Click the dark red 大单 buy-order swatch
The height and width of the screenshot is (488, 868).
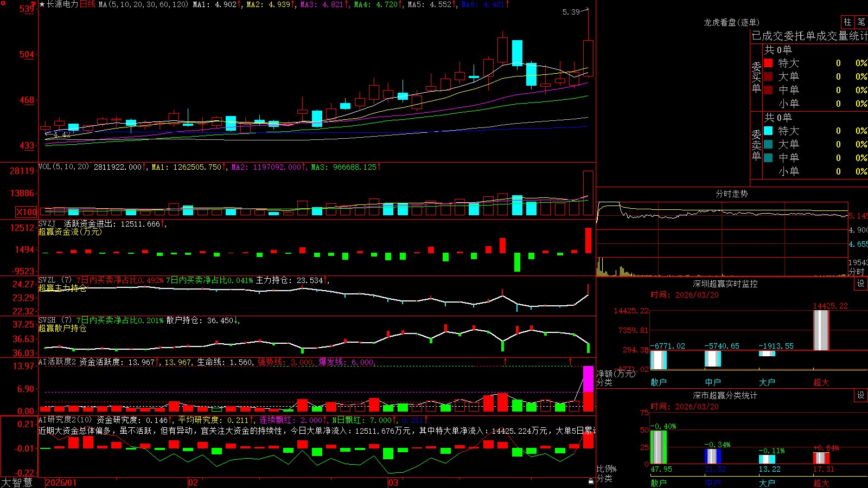pyautogui.click(x=768, y=76)
